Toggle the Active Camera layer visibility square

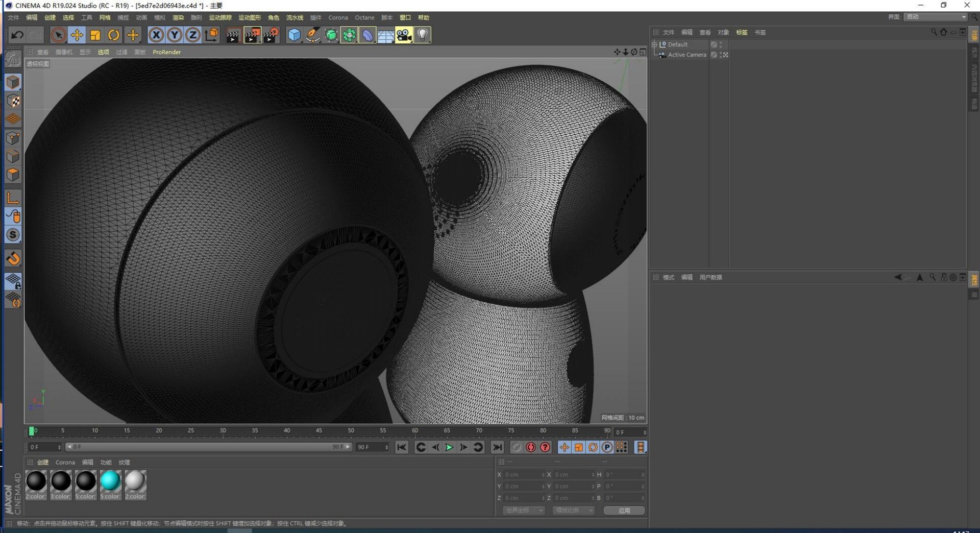(714, 55)
